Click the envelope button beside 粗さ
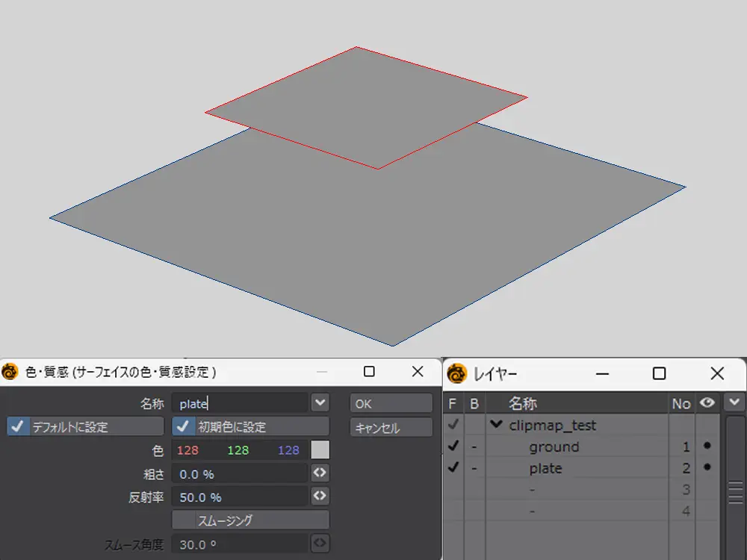 click(320, 473)
